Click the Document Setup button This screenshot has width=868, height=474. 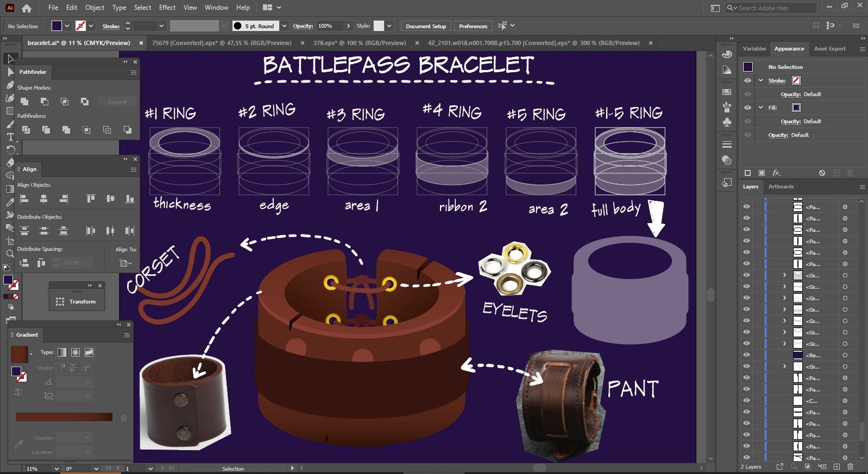click(x=425, y=26)
